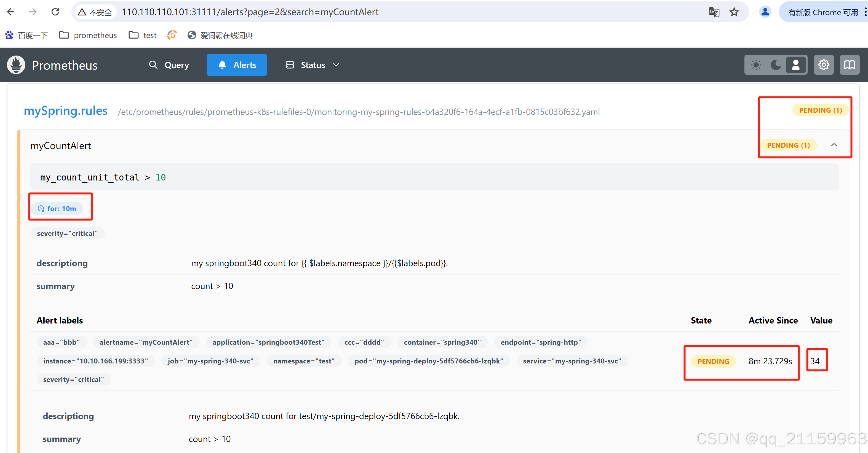Click the Prometheus flame logo
Screen dimensions: 868x453
click(16, 65)
